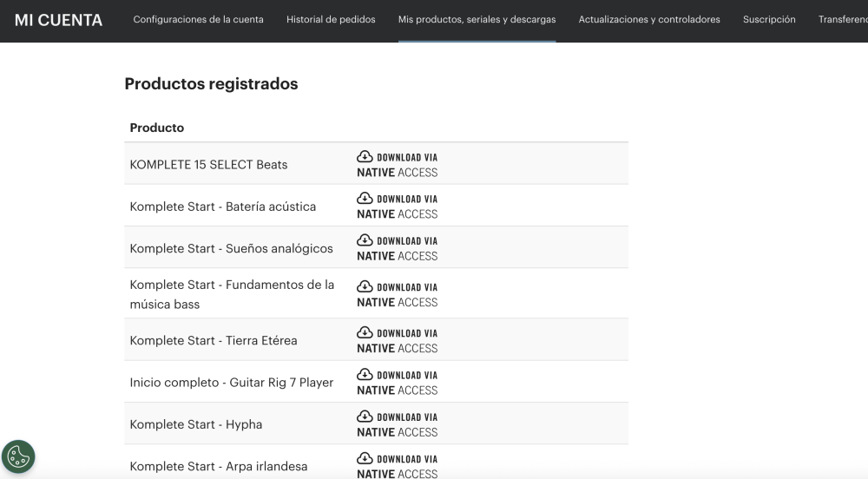Click the Producto column header

[x=156, y=128]
